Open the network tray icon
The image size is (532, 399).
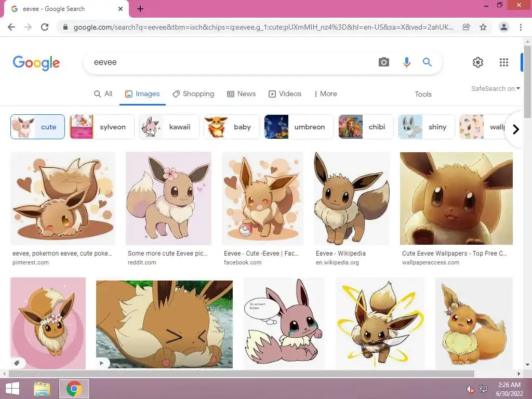coord(483,389)
